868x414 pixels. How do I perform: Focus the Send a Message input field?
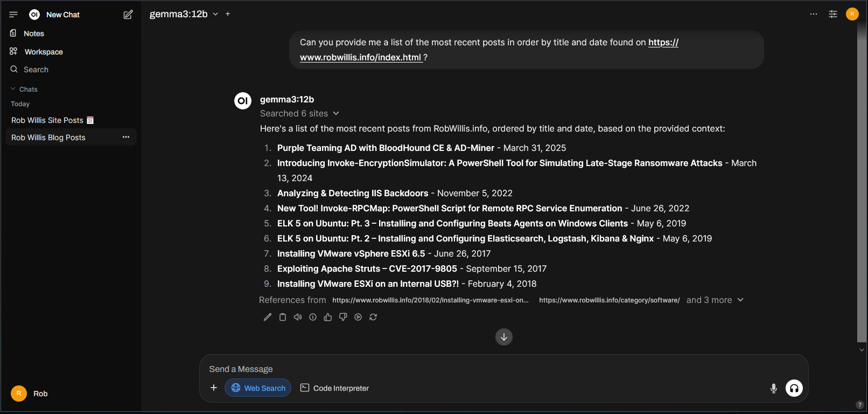[503, 369]
